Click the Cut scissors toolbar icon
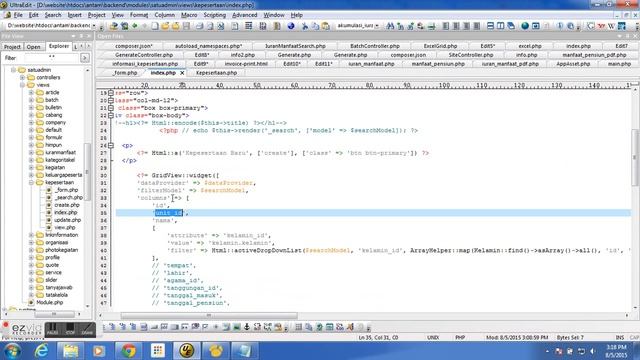640x360 pixels. 304,26
